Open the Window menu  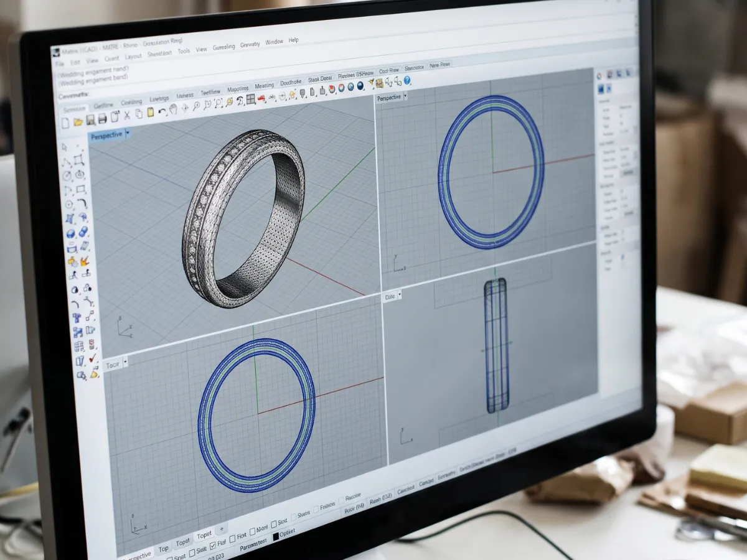[274, 42]
